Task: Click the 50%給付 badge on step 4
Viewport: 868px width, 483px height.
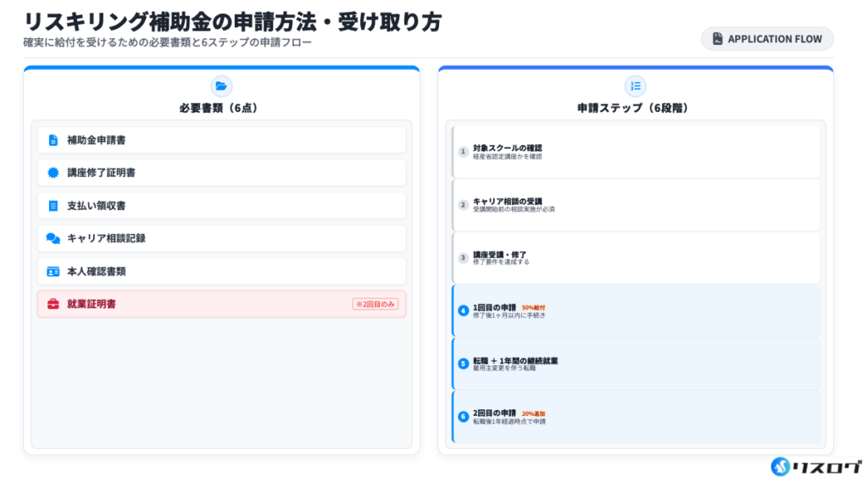Action: 533,308
